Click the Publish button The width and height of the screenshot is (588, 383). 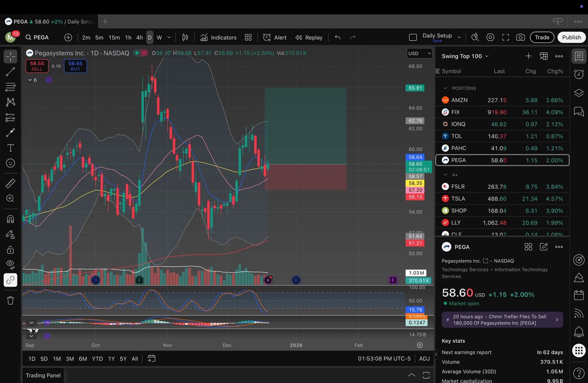point(571,37)
